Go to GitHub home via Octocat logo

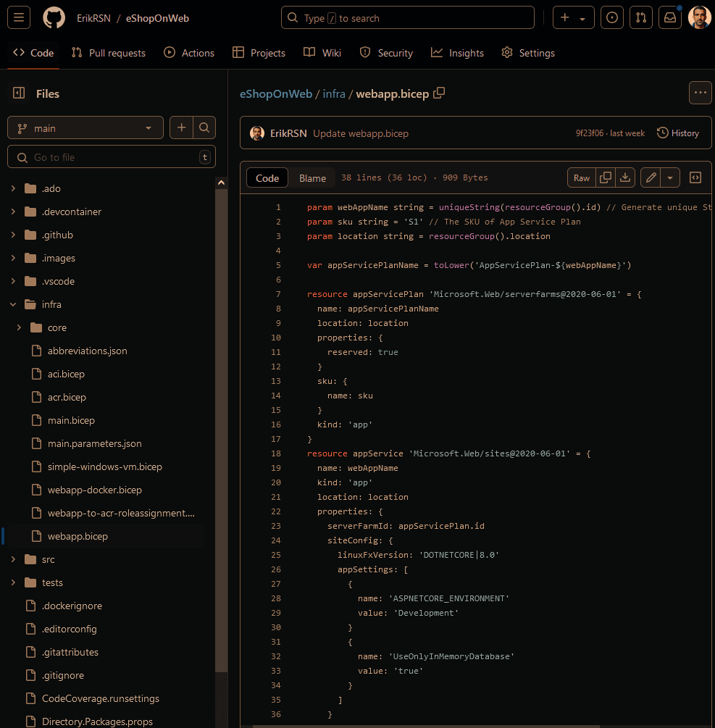pyautogui.click(x=54, y=18)
